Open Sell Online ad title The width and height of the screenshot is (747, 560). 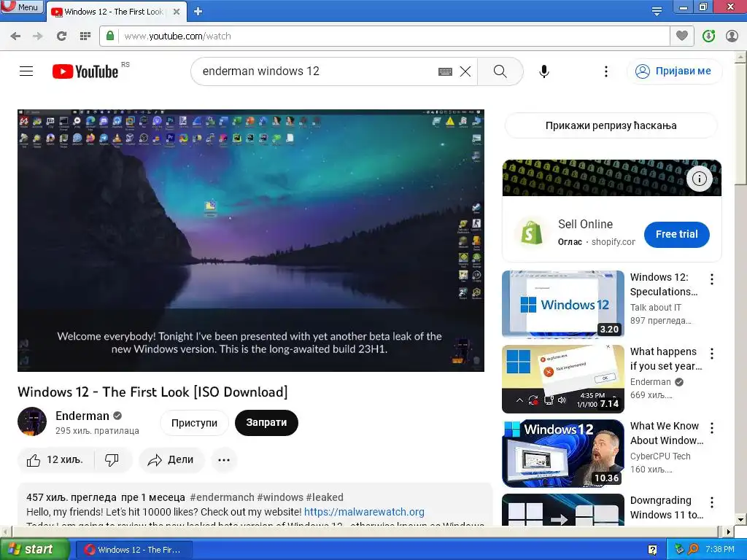586,225
